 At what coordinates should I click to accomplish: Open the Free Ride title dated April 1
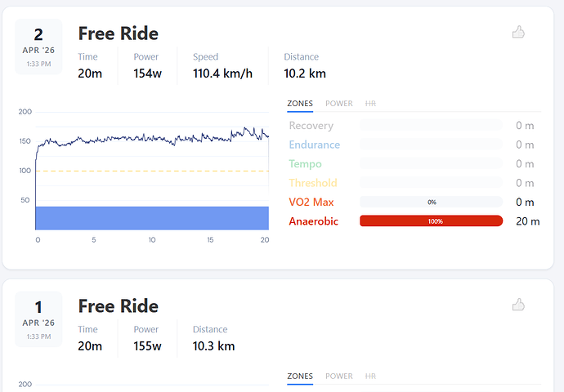pyautogui.click(x=118, y=306)
